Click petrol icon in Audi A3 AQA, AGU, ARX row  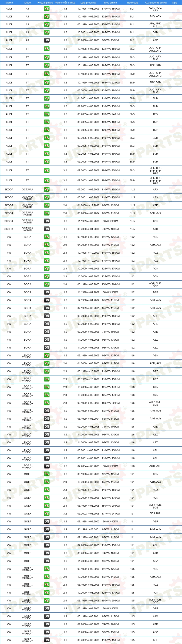(47, 9)
